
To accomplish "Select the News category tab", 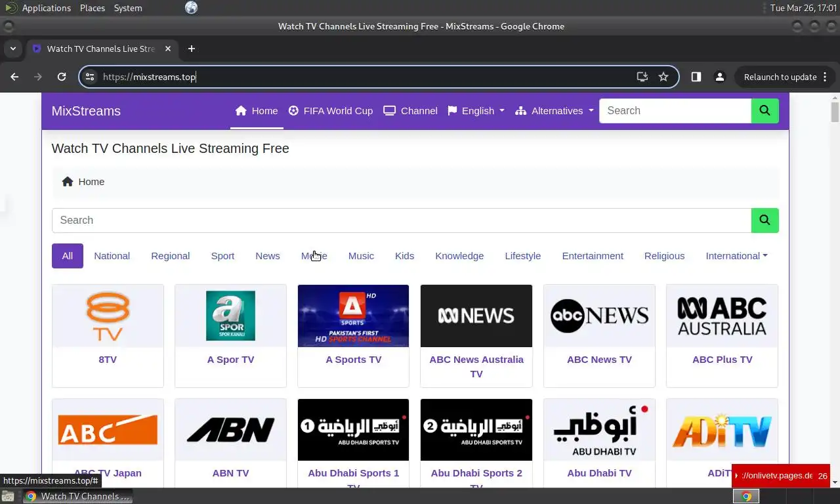I will 268,256.
